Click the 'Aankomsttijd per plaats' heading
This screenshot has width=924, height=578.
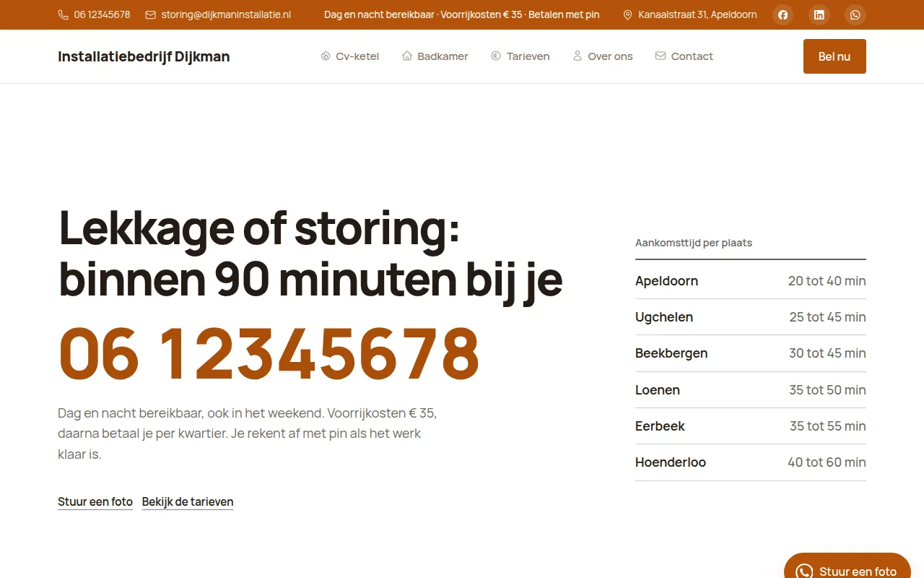pyautogui.click(x=694, y=243)
